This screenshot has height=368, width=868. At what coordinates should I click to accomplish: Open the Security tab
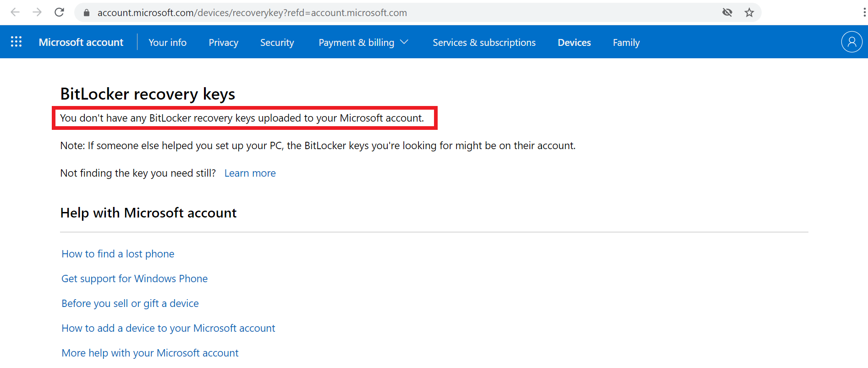point(277,42)
